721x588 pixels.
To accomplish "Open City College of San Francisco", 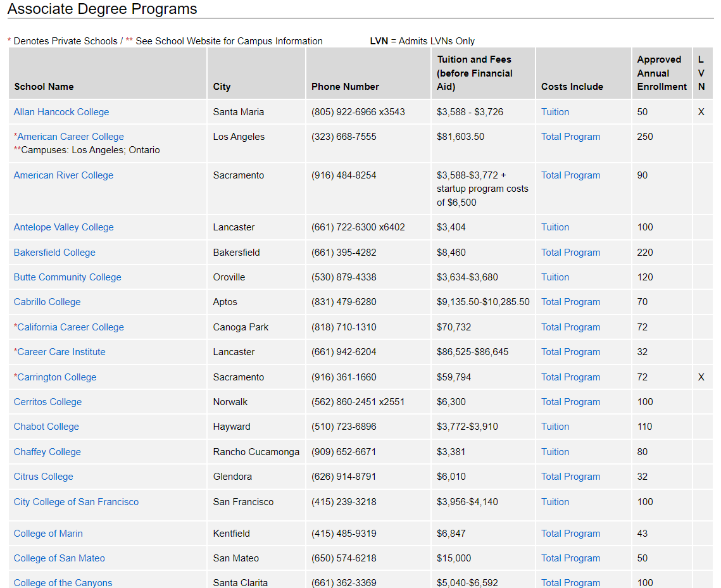I will click(76, 502).
